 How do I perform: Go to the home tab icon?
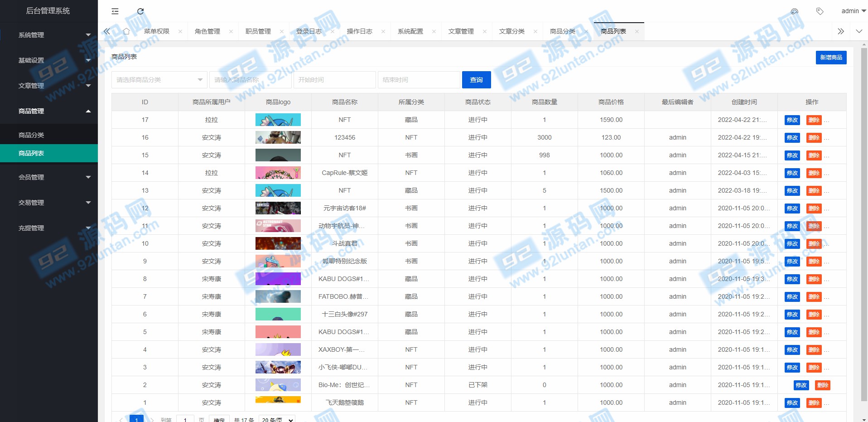coord(126,31)
